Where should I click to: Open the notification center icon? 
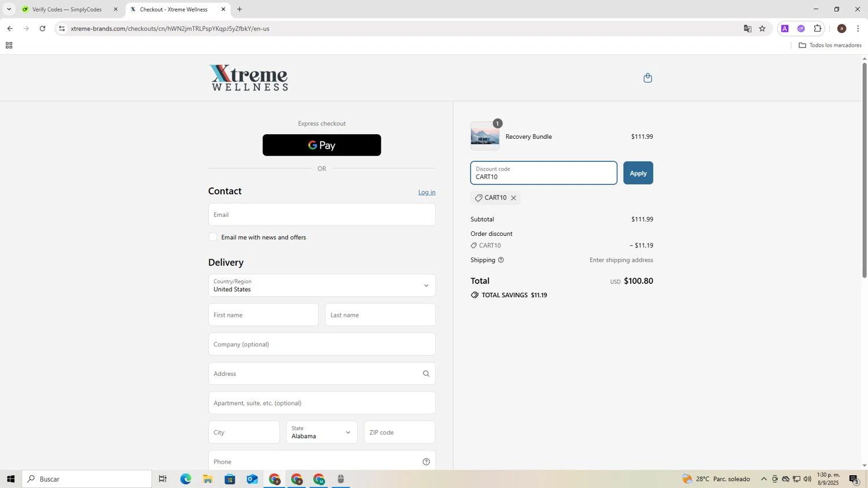click(x=854, y=479)
